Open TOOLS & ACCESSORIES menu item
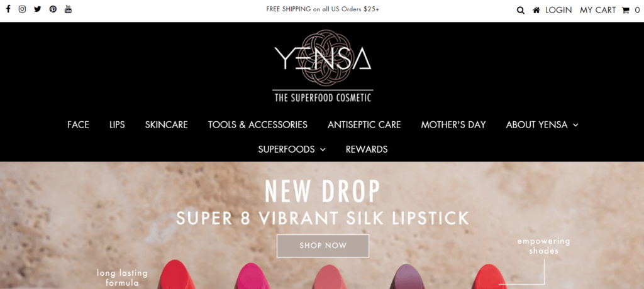 [257, 125]
